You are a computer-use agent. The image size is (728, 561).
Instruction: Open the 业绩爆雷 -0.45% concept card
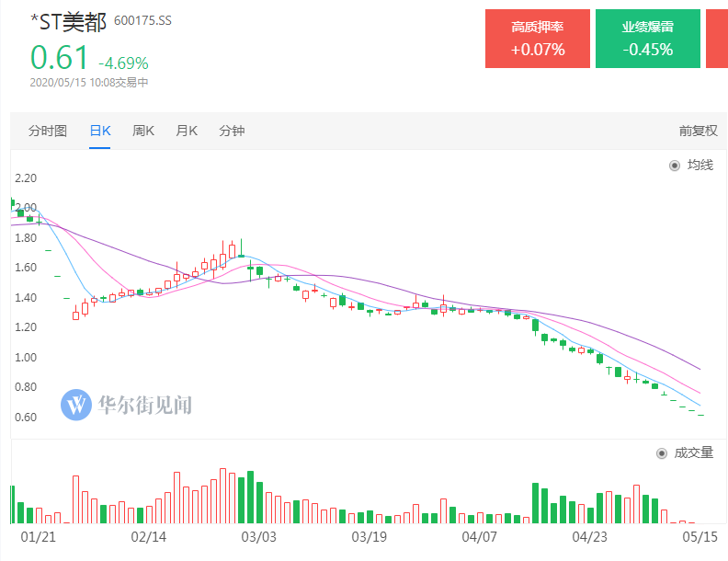(648, 39)
